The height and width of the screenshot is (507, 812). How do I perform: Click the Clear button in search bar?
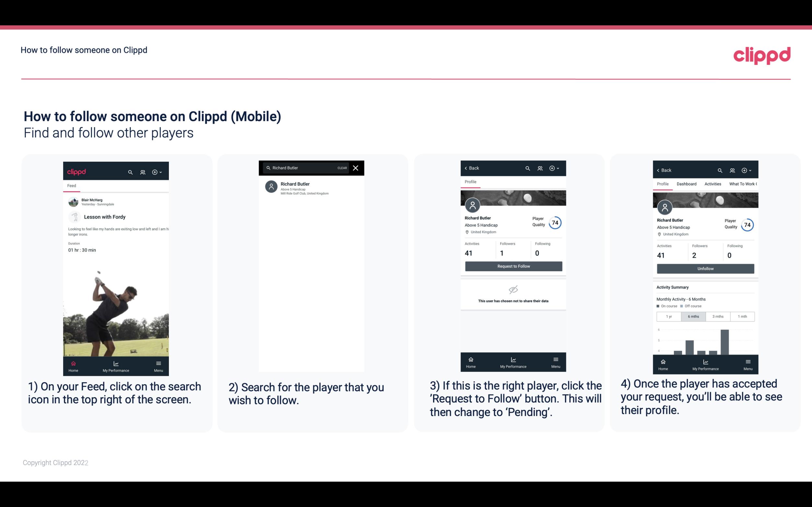(342, 167)
